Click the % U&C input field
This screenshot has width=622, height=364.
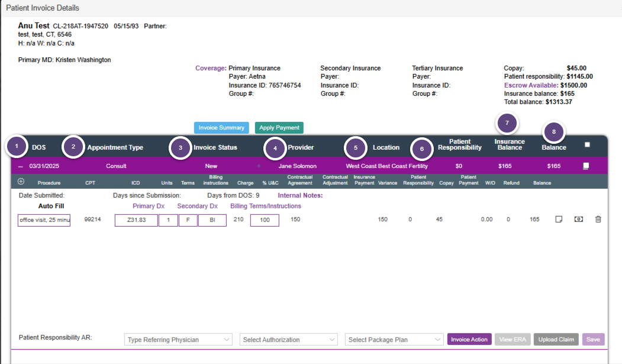265,220
